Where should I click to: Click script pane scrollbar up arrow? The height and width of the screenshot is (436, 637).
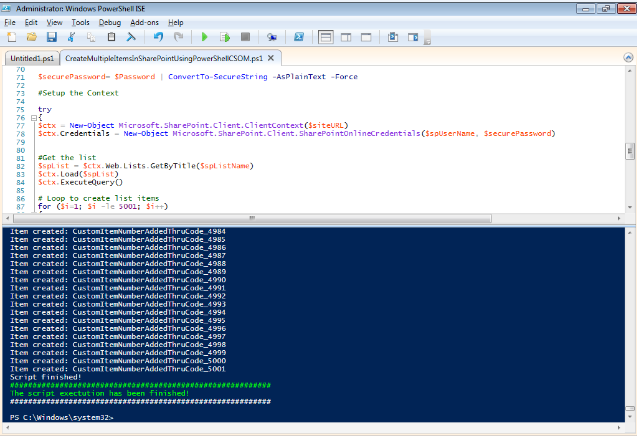pyautogui.click(x=629, y=70)
